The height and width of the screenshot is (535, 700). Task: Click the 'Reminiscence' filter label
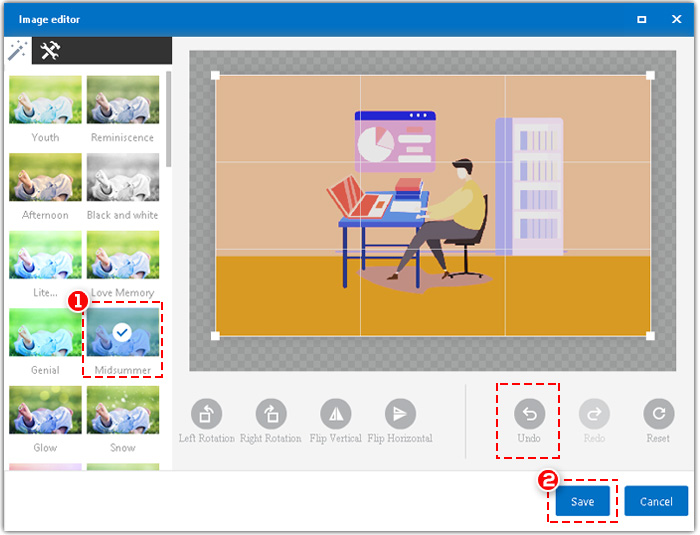(122, 138)
